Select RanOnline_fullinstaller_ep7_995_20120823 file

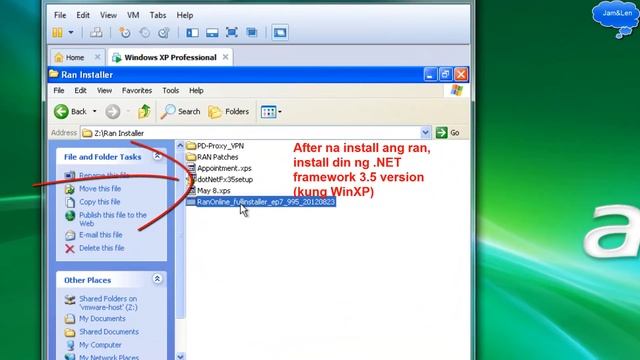(x=261, y=202)
